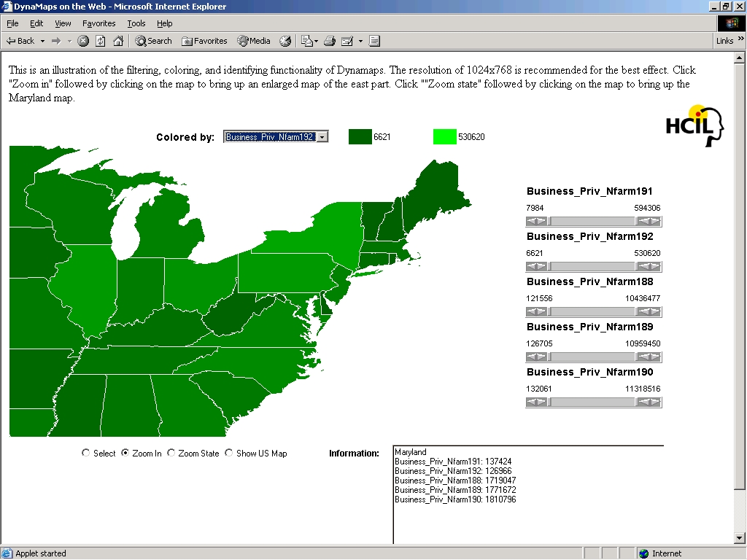Go to the Home page icon
Image resolution: width=747 pixels, height=560 pixels.
point(117,41)
